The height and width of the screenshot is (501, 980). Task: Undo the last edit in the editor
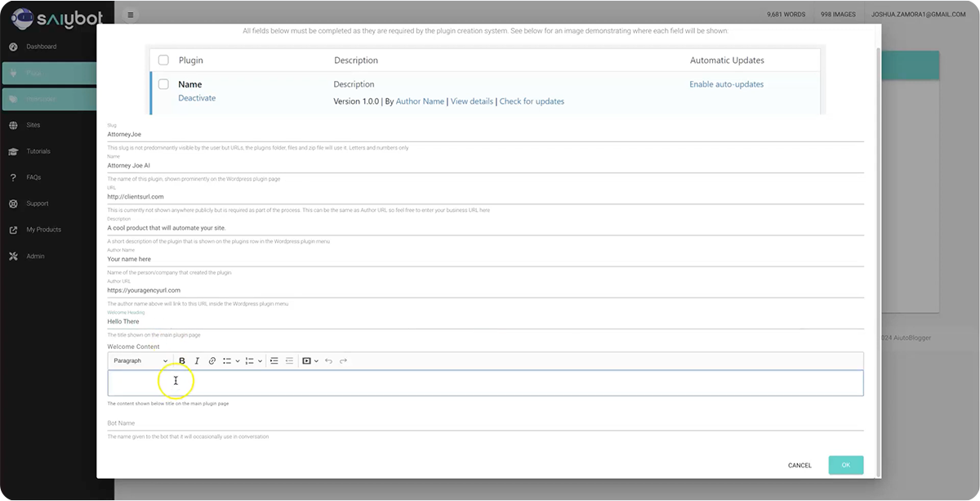[x=328, y=360]
